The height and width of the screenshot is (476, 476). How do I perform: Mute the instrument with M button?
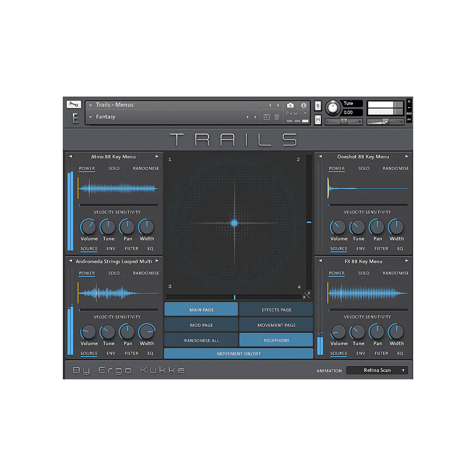[x=318, y=120]
